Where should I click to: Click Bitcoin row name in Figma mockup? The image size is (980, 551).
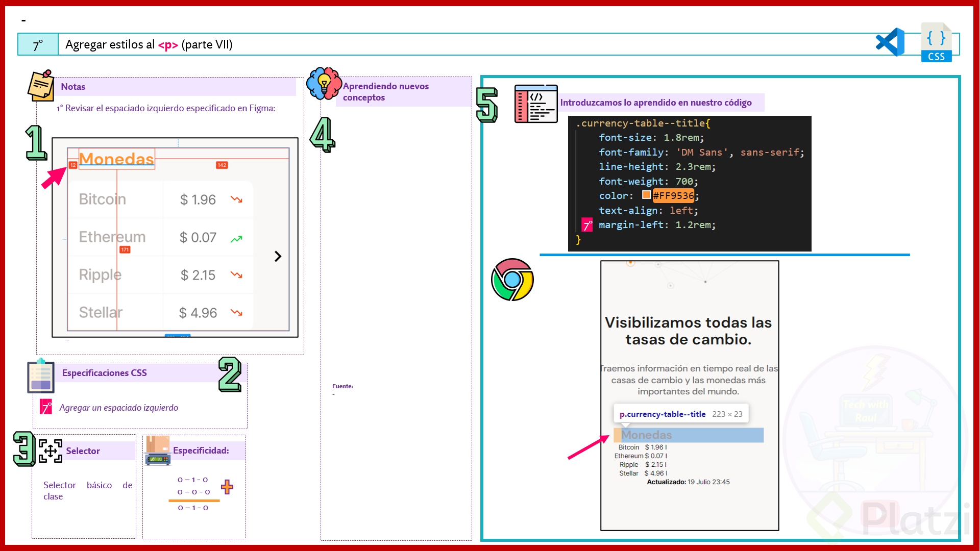[102, 199]
